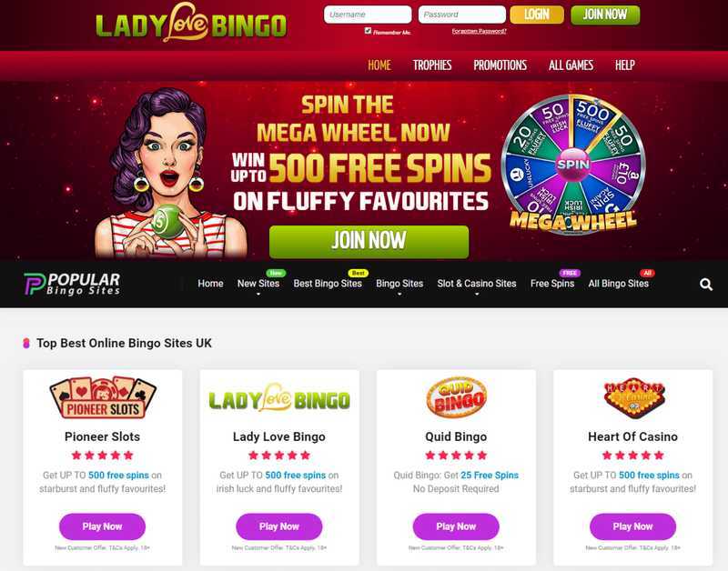This screenshot has height=571, width=728.
Task: Click the large green banner Join Now button
Action: tap(369, 242)
